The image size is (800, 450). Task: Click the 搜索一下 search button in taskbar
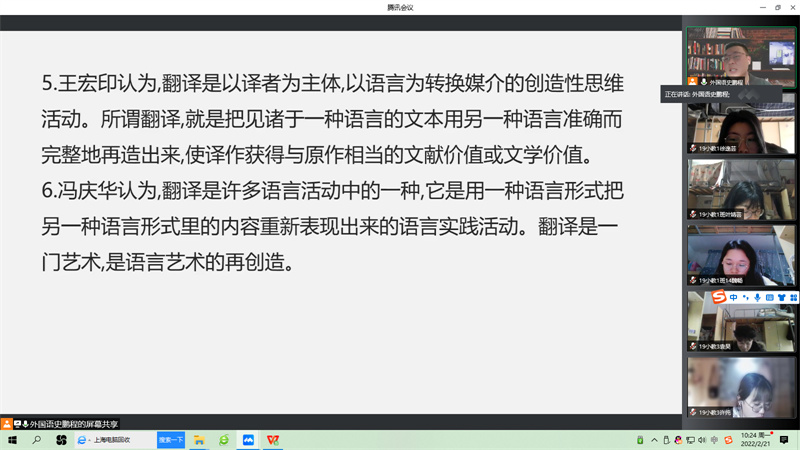171,440
